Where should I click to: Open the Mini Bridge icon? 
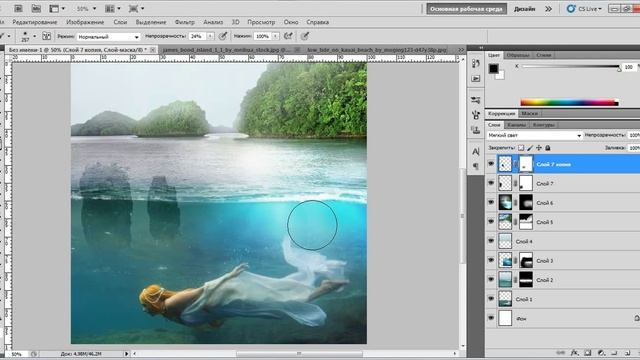point(36,8)
